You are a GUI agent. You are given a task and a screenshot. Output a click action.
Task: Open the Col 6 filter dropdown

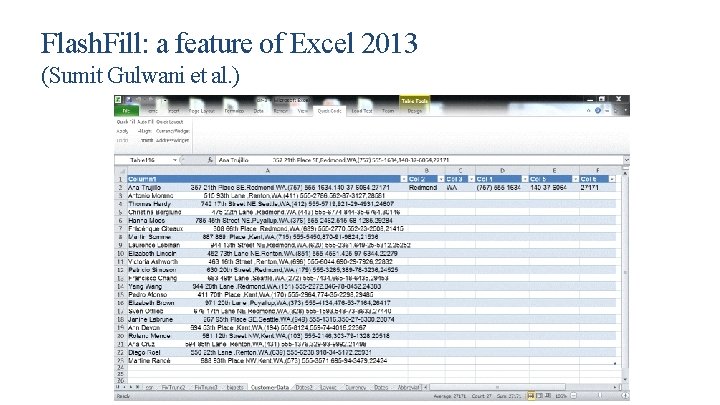tap(612, 179)
